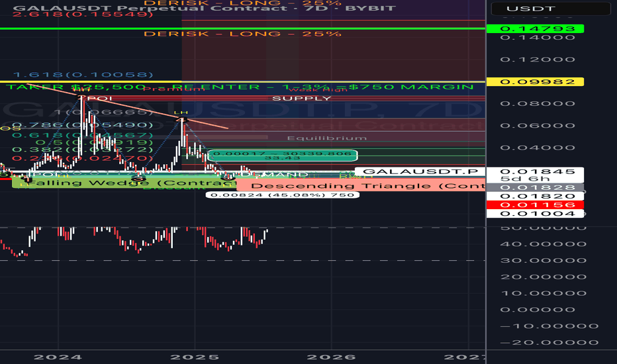Click the SUPPLY zone label
The height and width of the screenshot is (364, 617).
pos(302,99)
